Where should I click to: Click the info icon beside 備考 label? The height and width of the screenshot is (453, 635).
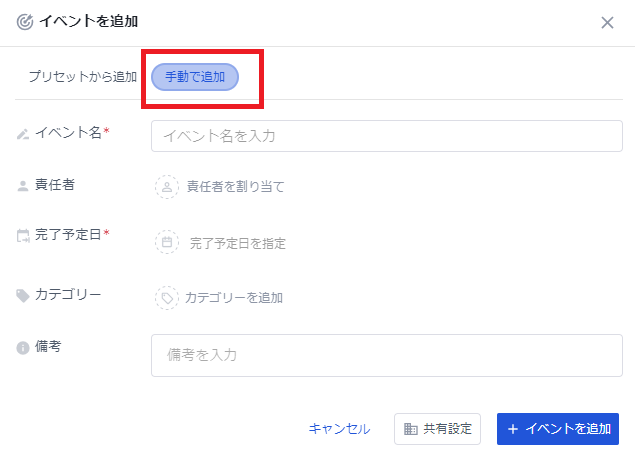[x=23, y=347]
